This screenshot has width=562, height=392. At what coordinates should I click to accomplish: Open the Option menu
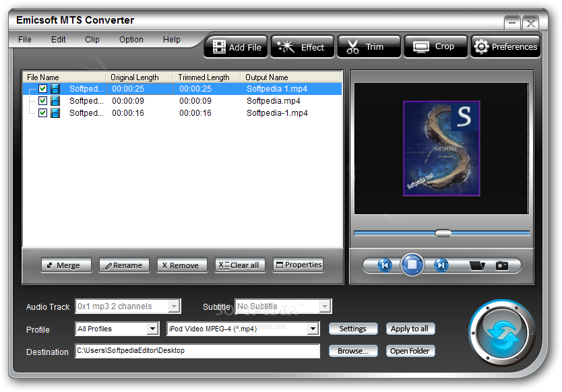[131, 40]
